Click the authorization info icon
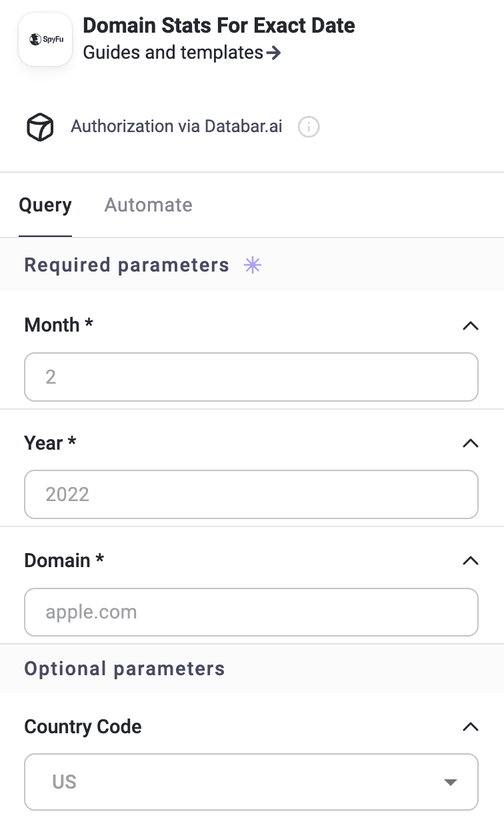The image size is (504, 822). pyautogui.click(x=309, y=127)
